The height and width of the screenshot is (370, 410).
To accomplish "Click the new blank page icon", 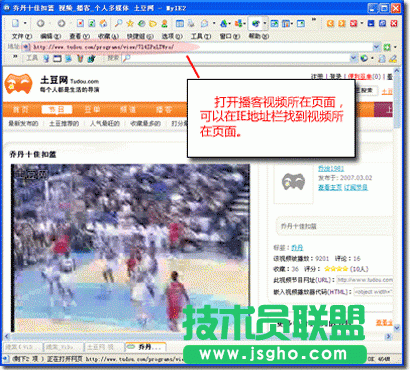I will pos(15,23).
